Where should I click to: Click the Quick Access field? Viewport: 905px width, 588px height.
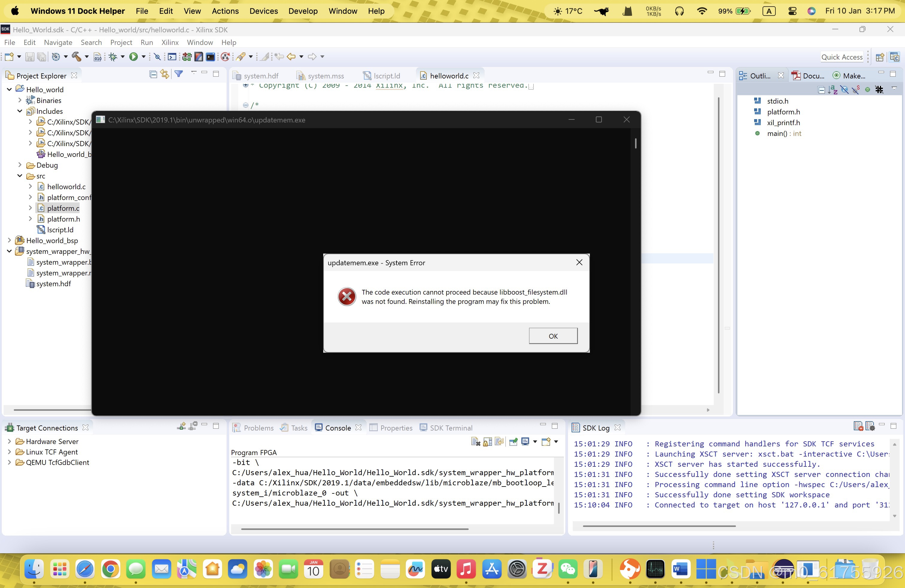point(842,57)
